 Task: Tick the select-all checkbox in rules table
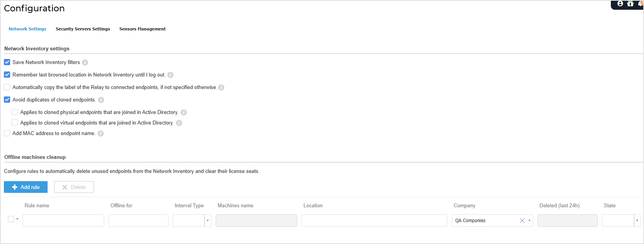click(11, 219)
